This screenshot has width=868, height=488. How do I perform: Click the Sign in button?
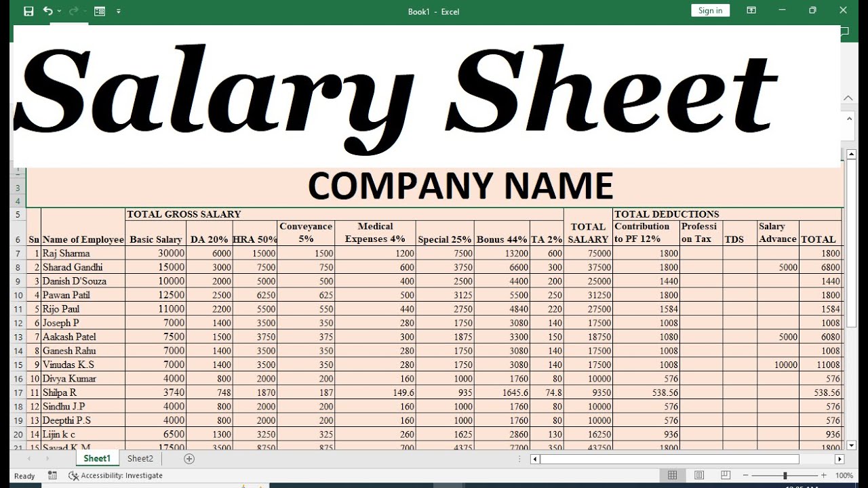click(710, 10)
